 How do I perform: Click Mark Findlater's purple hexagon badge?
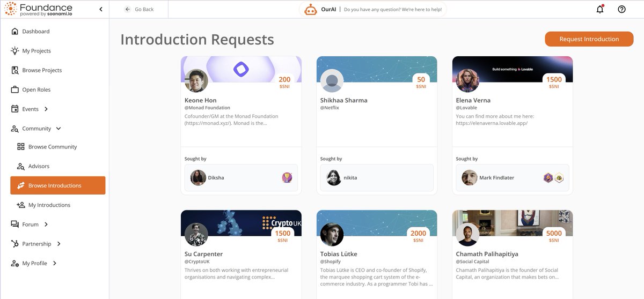tap(548, 178)
